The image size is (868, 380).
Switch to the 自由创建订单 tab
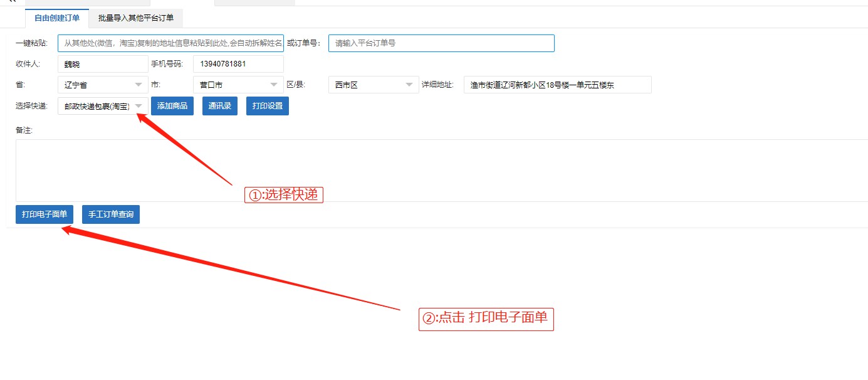(57, 18)
